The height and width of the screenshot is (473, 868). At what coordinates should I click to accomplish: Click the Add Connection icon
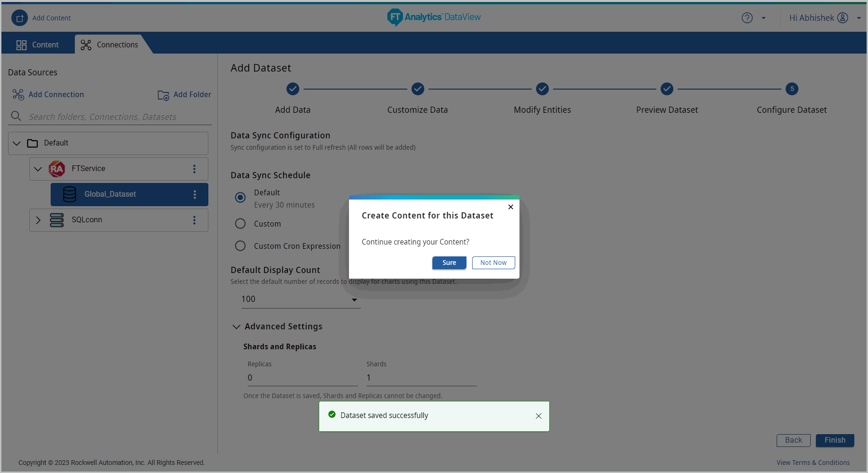(18, 95)
